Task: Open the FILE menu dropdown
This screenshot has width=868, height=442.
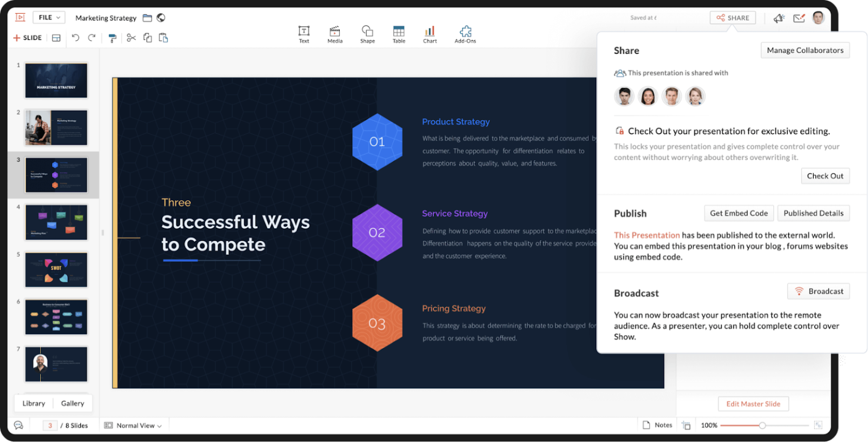Action: (x=49, y=18)
